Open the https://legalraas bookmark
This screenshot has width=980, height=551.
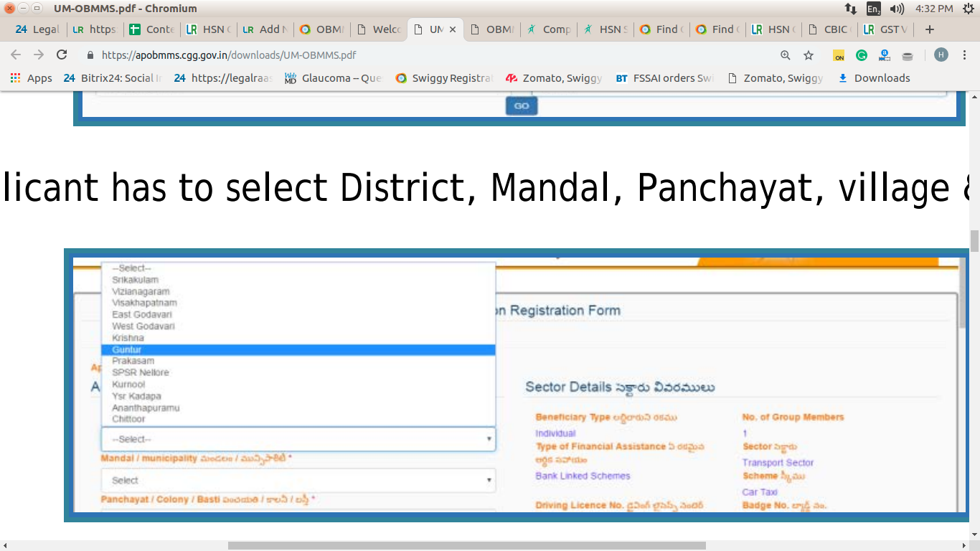(x=223, y=78)
